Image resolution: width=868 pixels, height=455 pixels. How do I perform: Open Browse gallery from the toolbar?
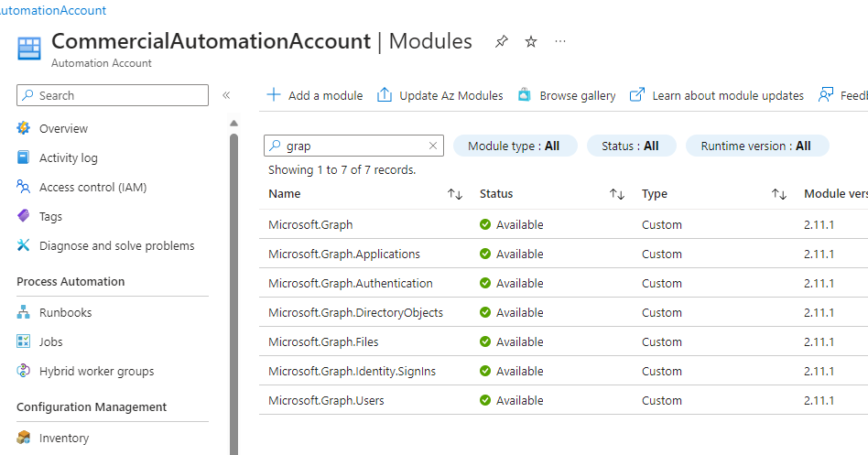tap(567, 95)
